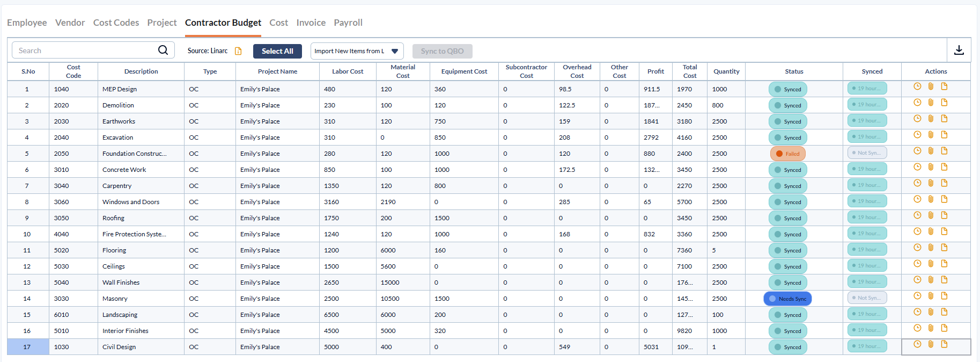Open clock history icon for Foundation Construction row

tap(917, 151)
